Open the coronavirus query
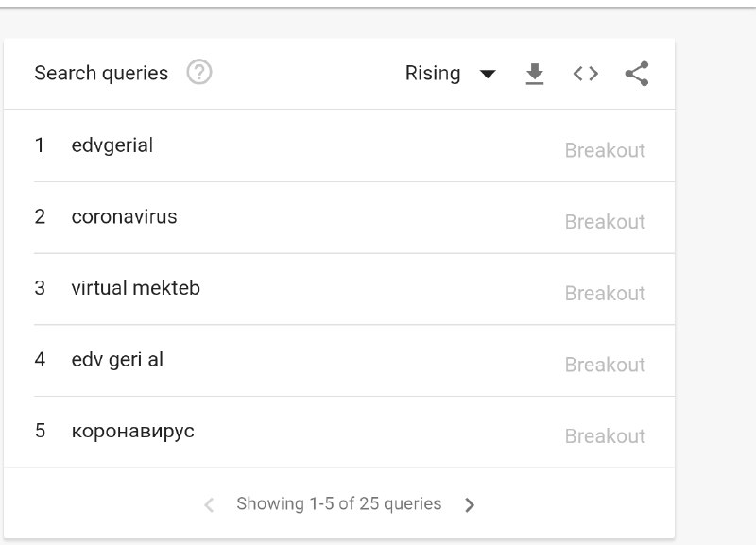This screenshot has width=756, height=545. click(x=125, y=217)
